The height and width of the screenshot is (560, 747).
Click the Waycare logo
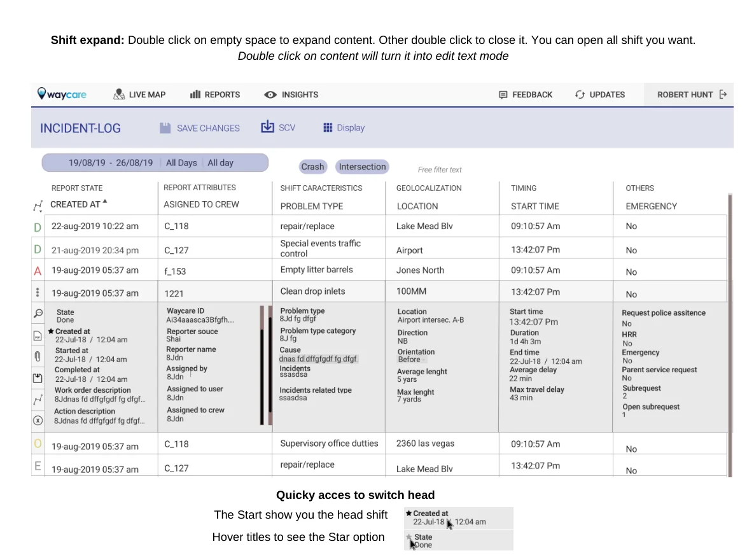pos(62,94)
